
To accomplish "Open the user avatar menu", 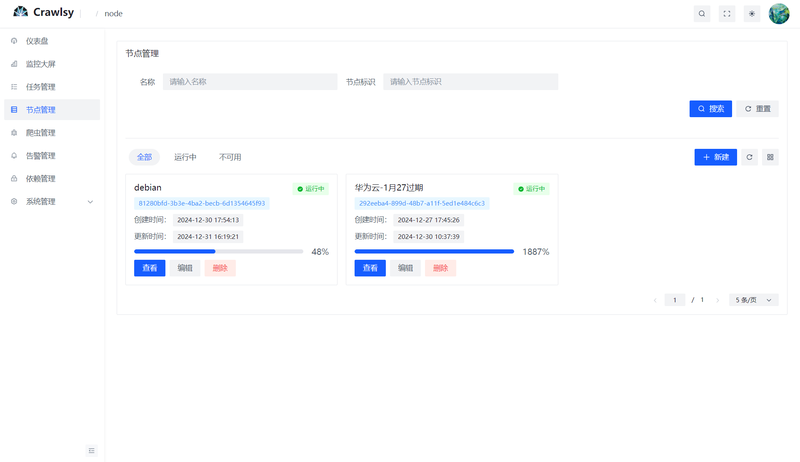I will [x=779, y=14].
